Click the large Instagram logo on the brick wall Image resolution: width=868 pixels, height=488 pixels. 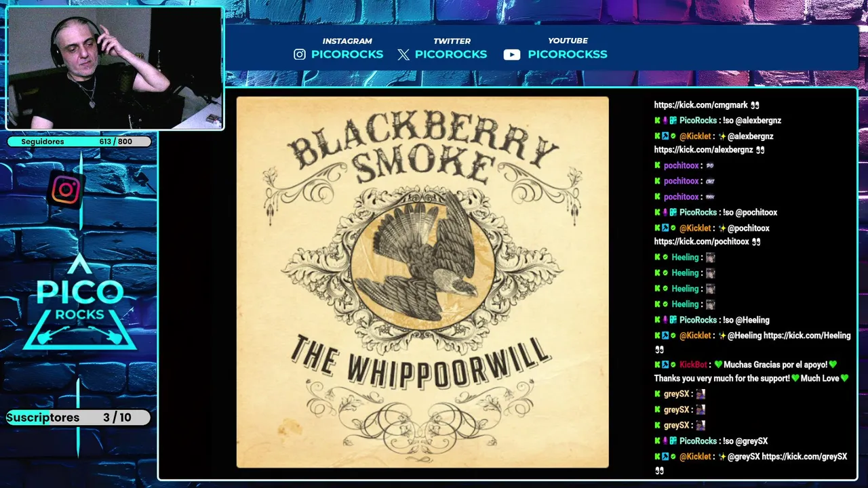(66, 190)
